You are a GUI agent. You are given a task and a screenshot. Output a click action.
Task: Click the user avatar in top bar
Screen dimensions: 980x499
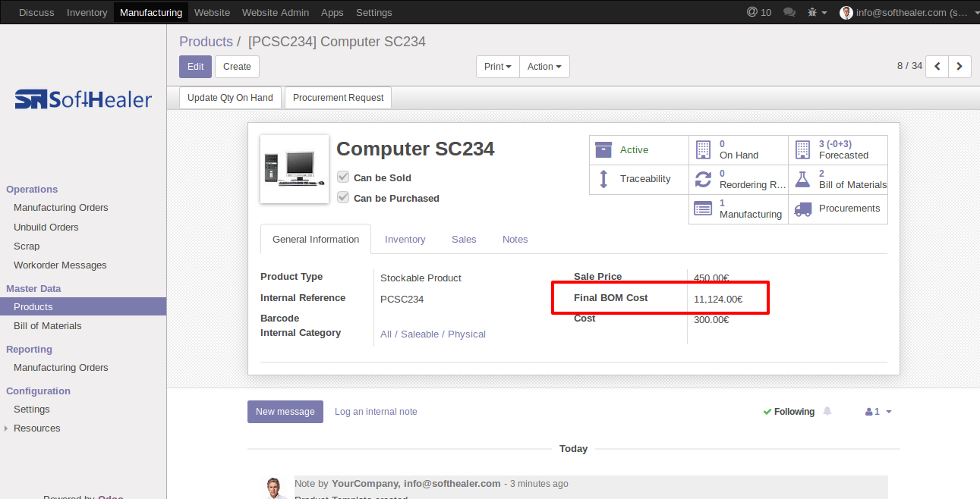click(846, 12)
